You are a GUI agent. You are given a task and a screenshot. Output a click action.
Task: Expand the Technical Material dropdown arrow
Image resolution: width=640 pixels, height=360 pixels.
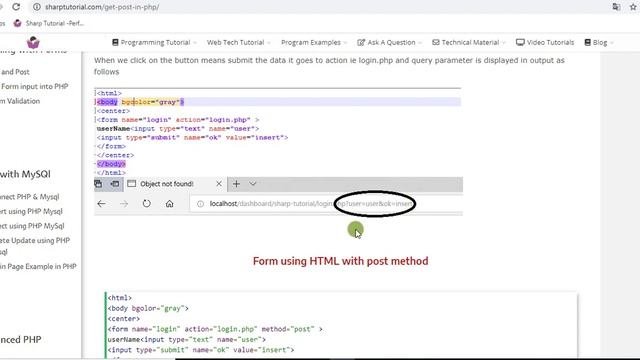point(504,43)
